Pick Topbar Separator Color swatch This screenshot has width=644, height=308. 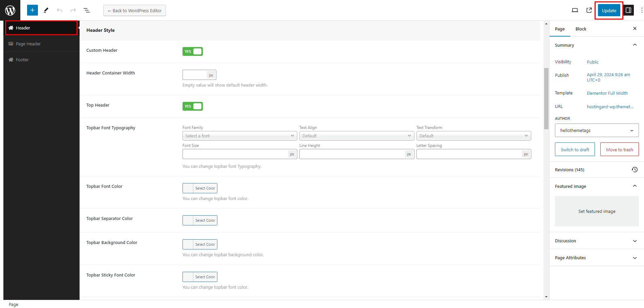click(200, 220)
